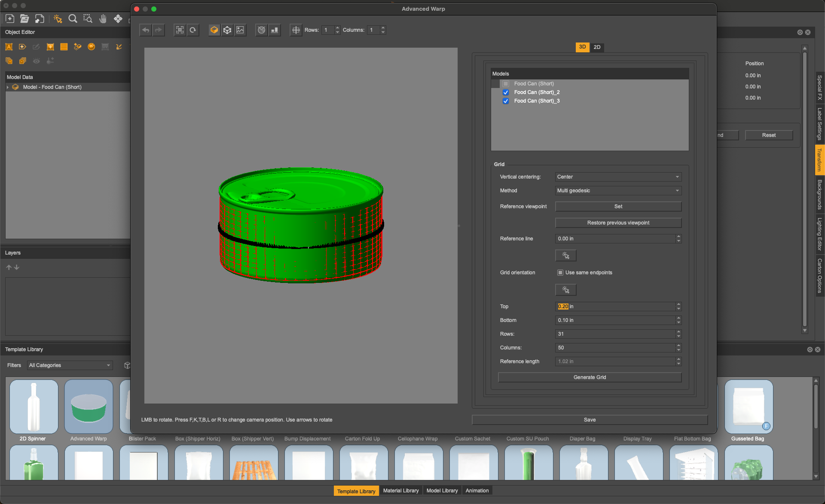
Task: Select the hand pan tool
Action: [x=103, y=19]
